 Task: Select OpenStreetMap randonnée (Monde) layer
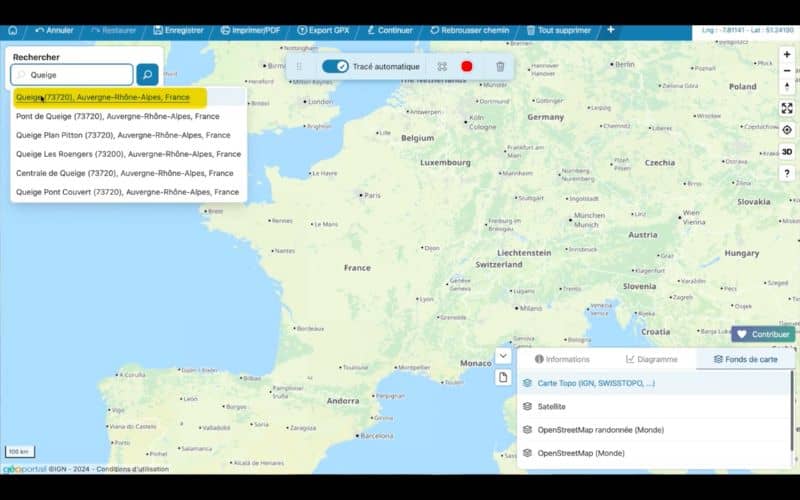(x=600, y=430)
